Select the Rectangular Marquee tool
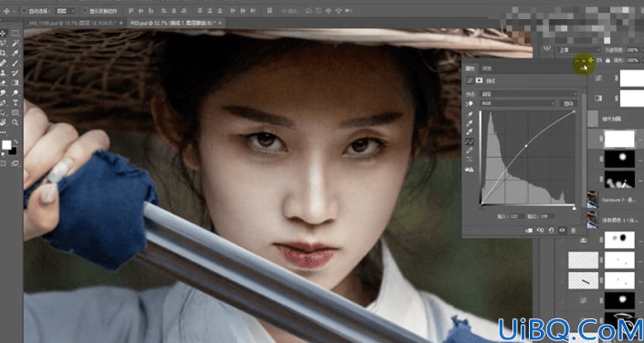This screenshot has width=644, height=343. pos(16,33)
